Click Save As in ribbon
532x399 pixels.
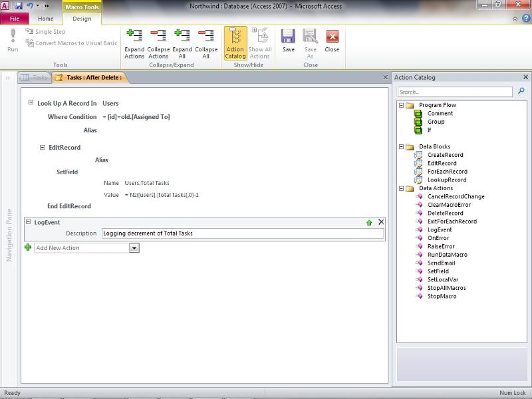tap(310, 44)
